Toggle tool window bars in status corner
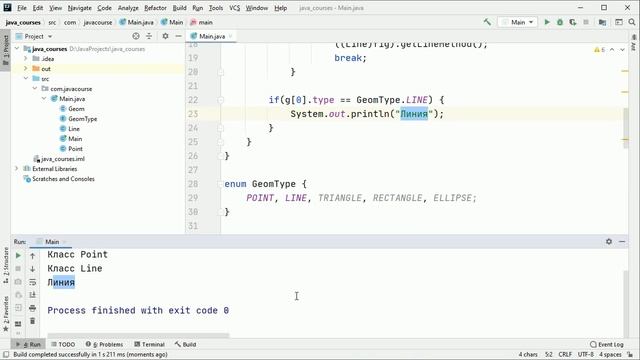The width and height of the screenshot is (640, 360). (6, 354)
